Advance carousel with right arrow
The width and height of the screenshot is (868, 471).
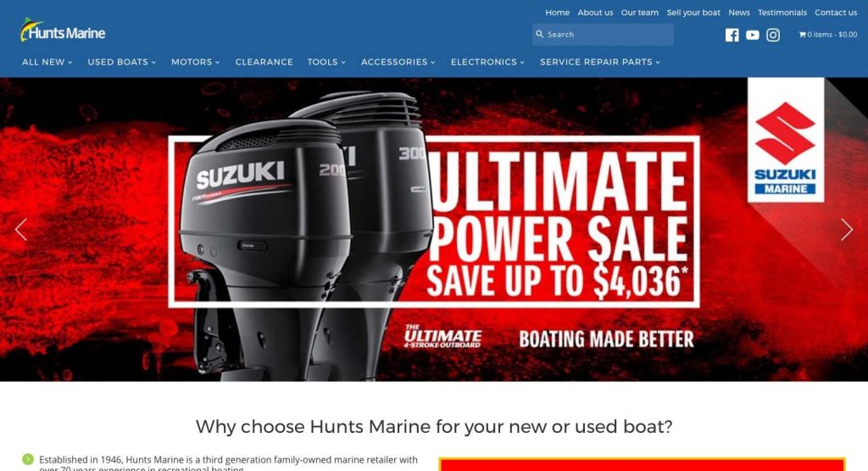[x=847, y=229]
